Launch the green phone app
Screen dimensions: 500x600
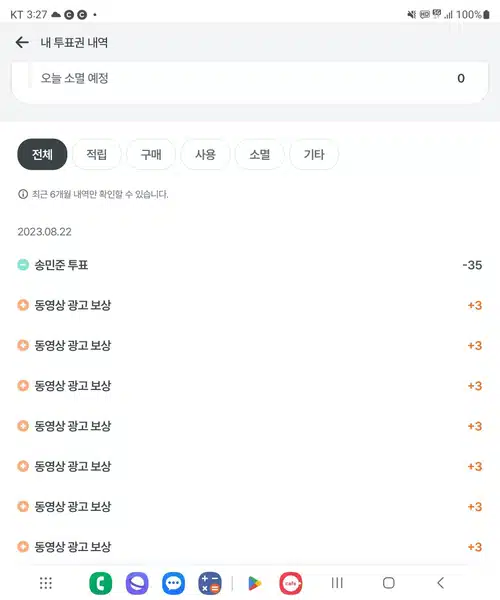pos(101,583)
